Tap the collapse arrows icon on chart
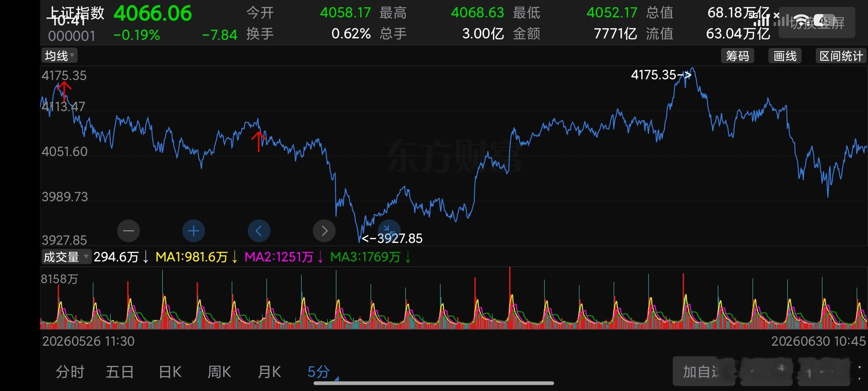868x391 pixels. [x=389, y=230]
